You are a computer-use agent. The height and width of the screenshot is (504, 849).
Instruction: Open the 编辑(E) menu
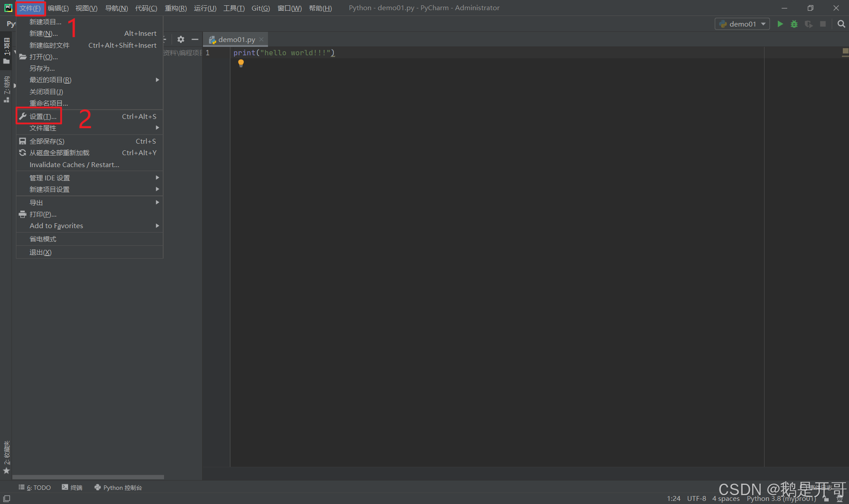click(58, 8)
